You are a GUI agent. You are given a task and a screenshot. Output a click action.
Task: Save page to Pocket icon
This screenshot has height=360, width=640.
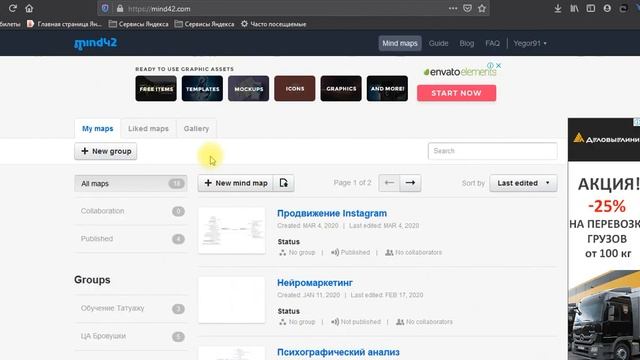467,8
